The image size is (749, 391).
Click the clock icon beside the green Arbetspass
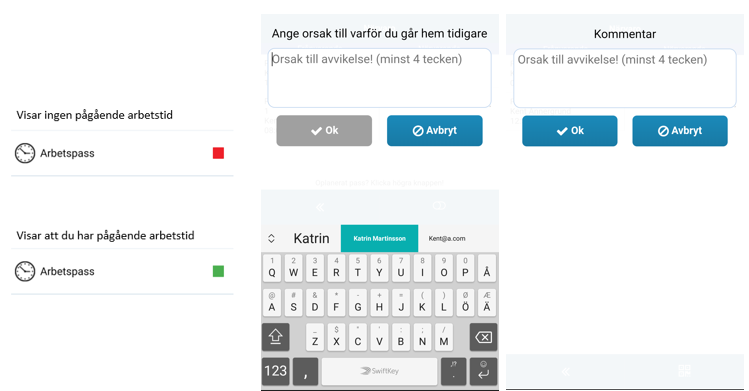click(x=25, y=271)
